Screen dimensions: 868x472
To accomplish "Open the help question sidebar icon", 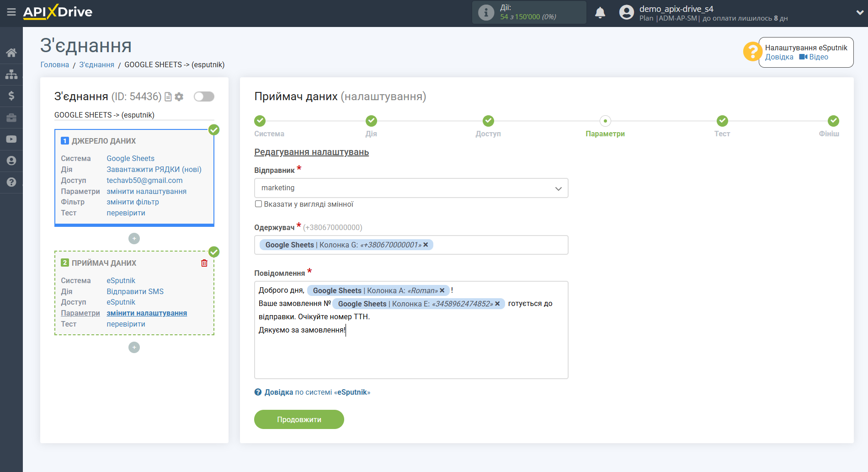I will (11, 182).
